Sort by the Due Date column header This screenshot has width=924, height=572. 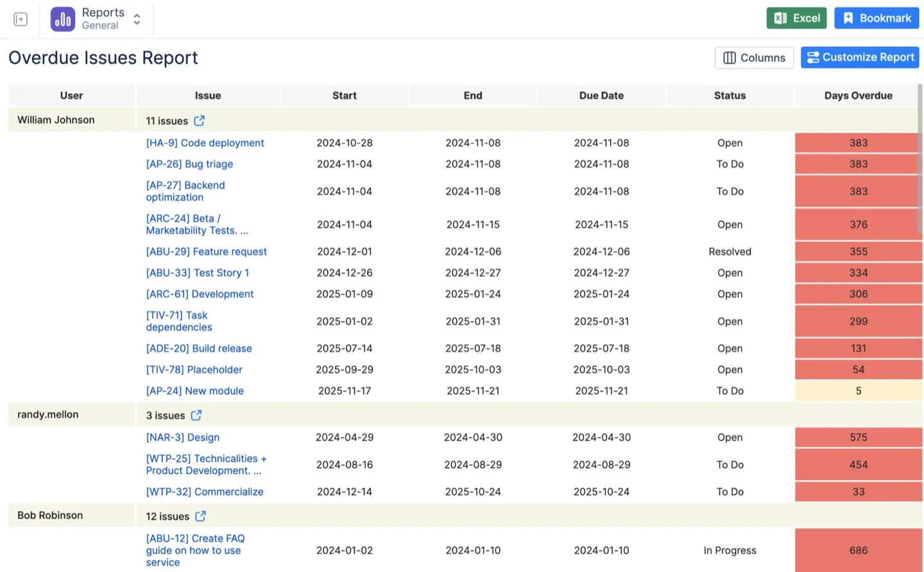point(601,95)
